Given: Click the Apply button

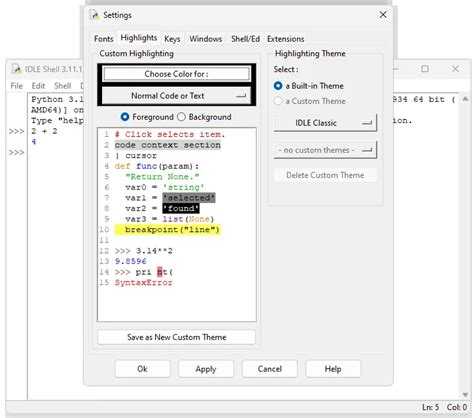Looking at the screenshot, I should point(206,369).
